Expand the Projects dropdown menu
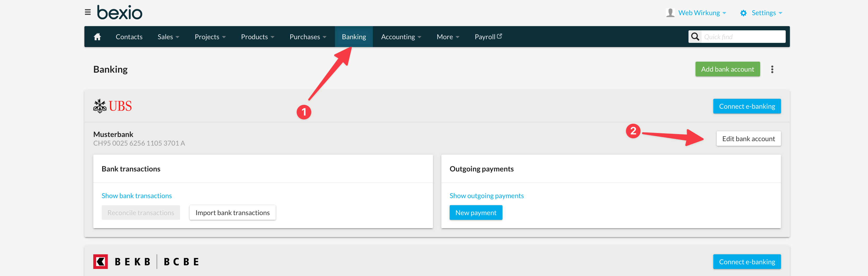Viewport: 868px width, 276px height. point(210,37)
